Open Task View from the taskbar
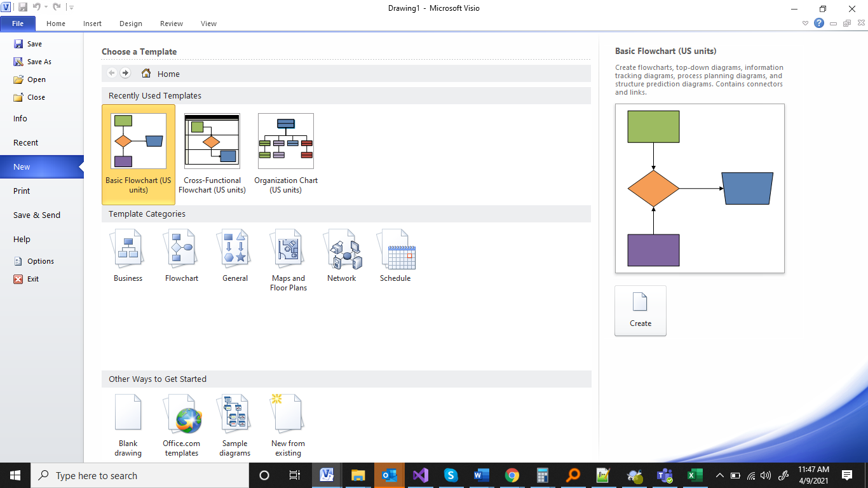This screenshot has width=868, height=488. pos(295,475)
